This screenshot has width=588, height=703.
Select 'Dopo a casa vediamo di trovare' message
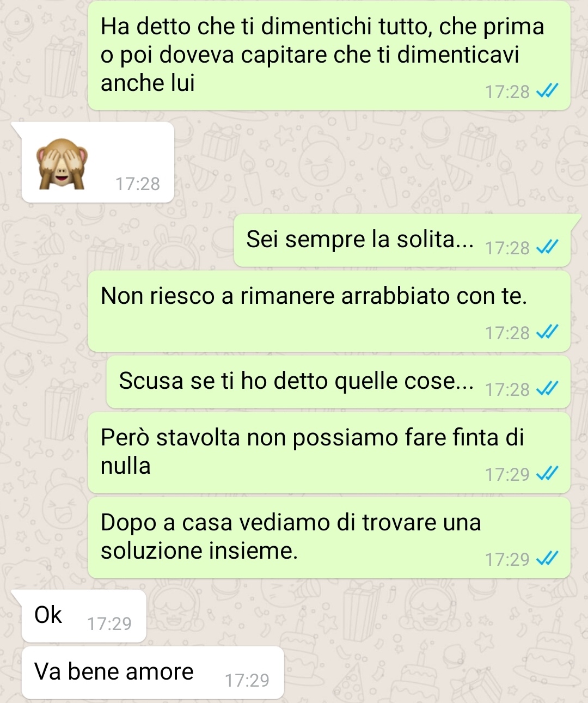coord(329,537)
